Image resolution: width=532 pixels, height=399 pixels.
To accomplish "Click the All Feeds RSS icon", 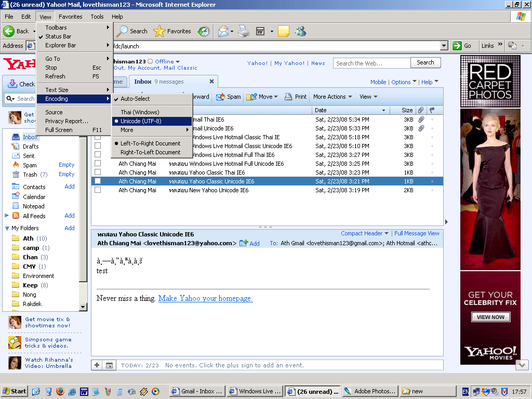I will click(x=16, y=216).
